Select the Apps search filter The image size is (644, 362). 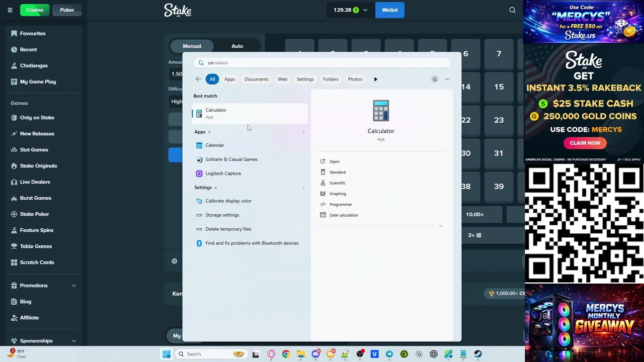coord(229,79)
